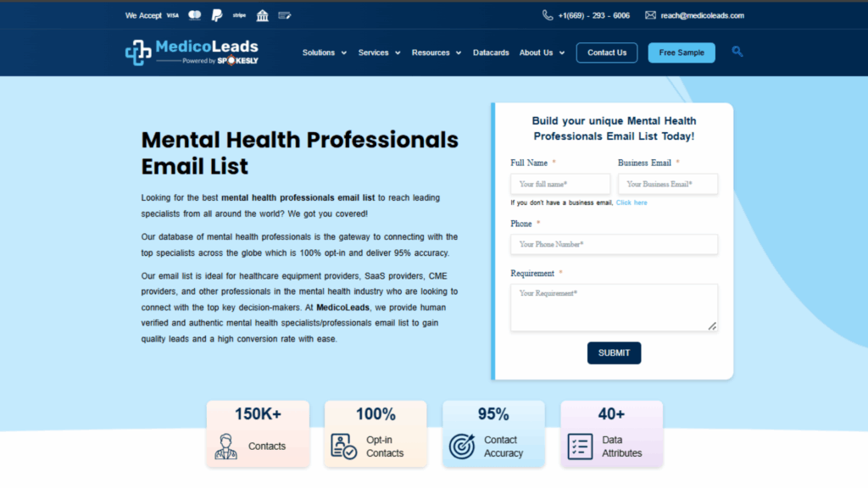The width and height of the screenshot is (868, 488).
Task: Expand the Solutions dropdown menu
Action: point(320,53)
